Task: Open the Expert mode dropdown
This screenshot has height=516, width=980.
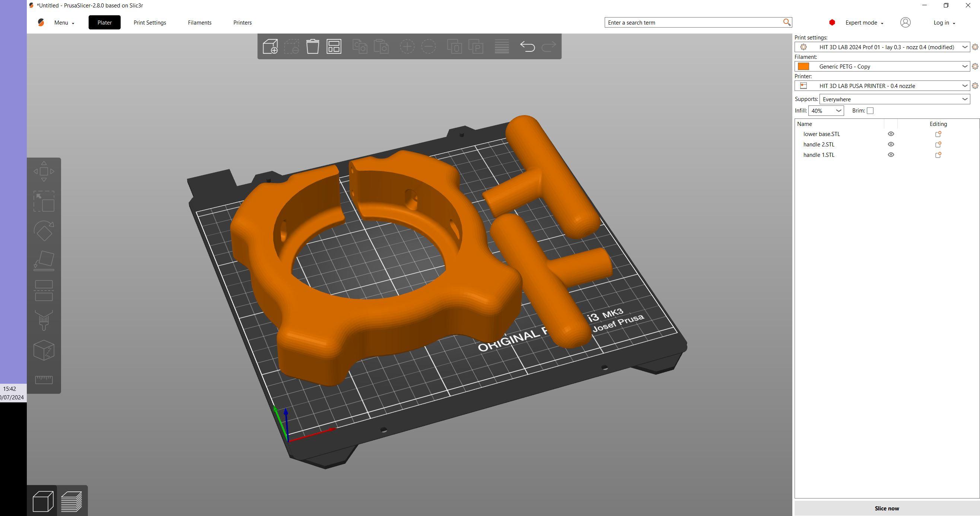Action: click(864, 22)
